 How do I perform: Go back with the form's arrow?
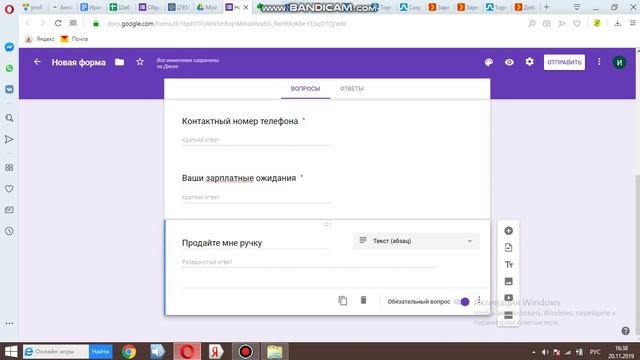tap(37, 62)
